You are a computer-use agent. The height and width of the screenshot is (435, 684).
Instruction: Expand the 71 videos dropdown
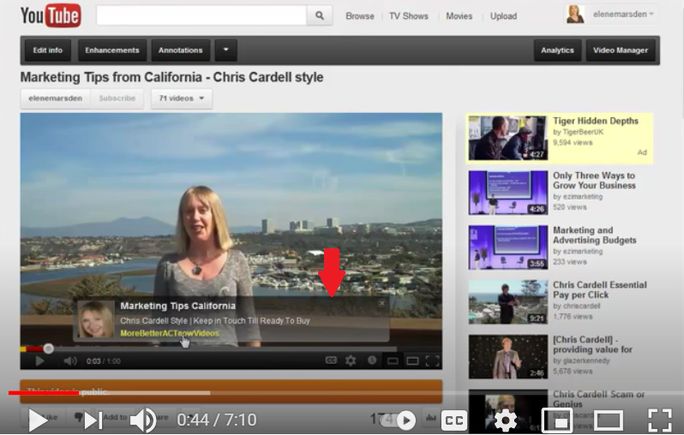(x=181, y=98)
